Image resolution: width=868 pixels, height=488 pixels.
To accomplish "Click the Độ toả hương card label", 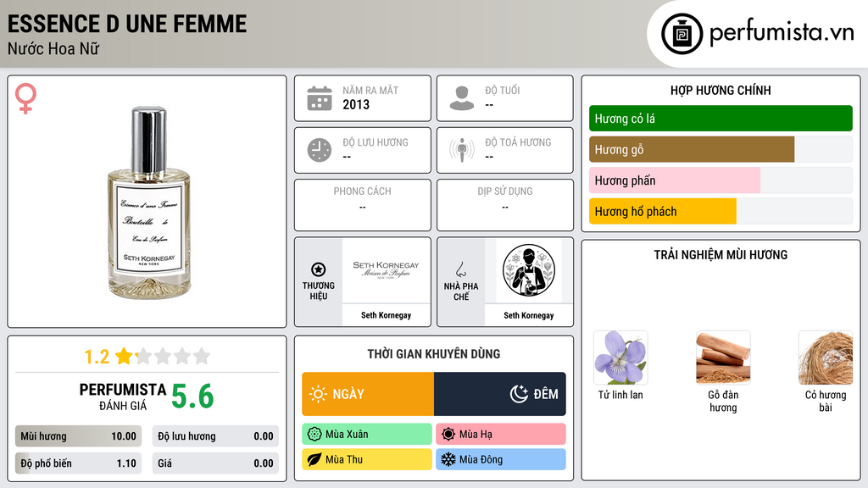I will point(518,142).
